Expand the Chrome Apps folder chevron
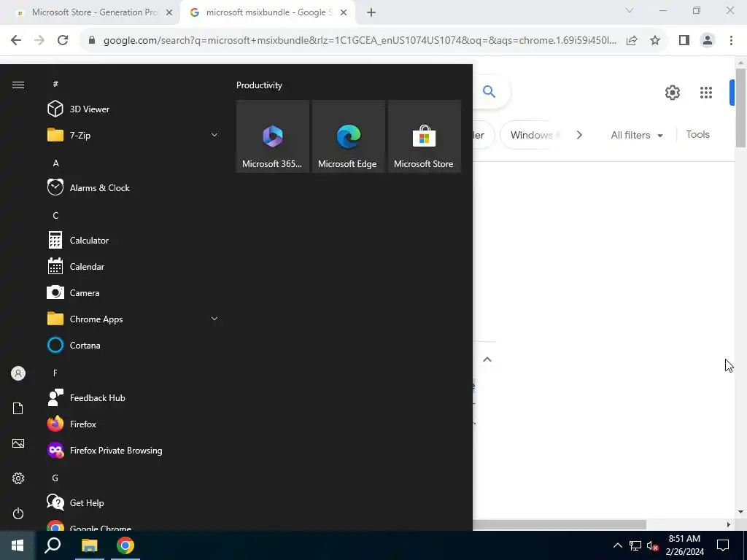 (214, 319)
